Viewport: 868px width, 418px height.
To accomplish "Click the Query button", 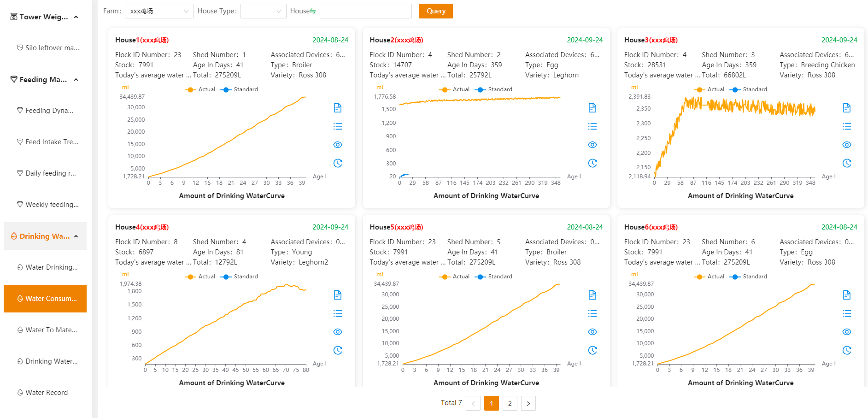I will coord(436,11).
